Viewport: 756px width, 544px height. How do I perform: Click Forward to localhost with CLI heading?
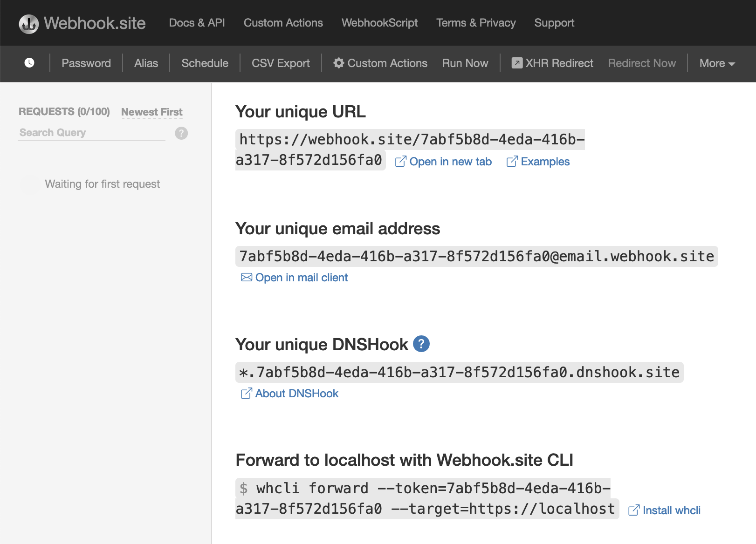(404, 460)
